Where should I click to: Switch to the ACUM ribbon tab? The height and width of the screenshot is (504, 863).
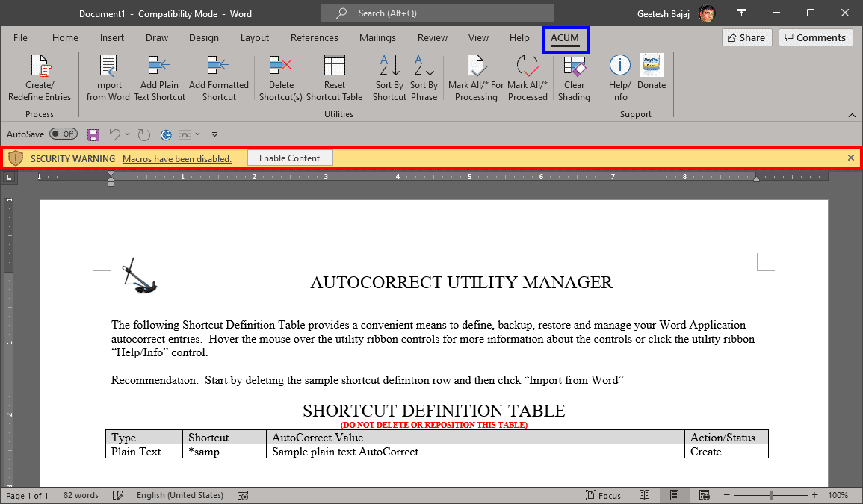[x=565, y=38]
